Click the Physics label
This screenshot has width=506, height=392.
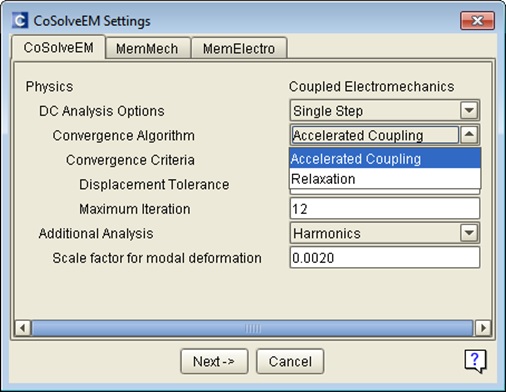point(49,87)
